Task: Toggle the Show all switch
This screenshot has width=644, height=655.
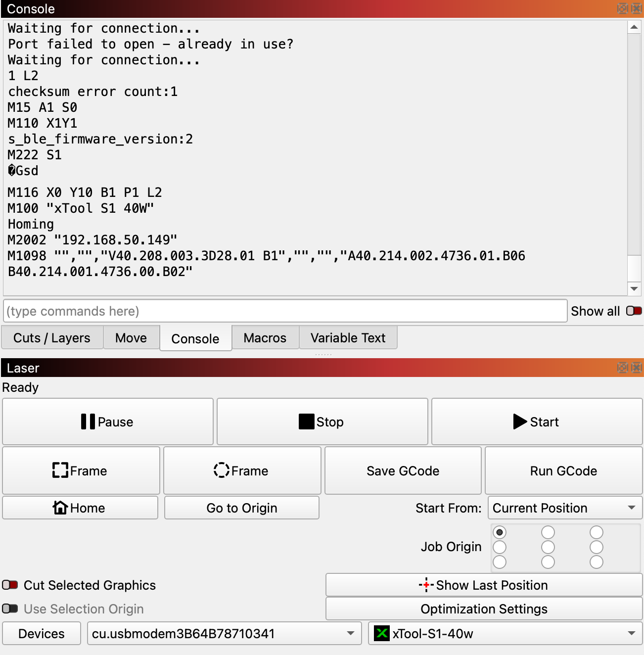Action: tap(634, 311)
